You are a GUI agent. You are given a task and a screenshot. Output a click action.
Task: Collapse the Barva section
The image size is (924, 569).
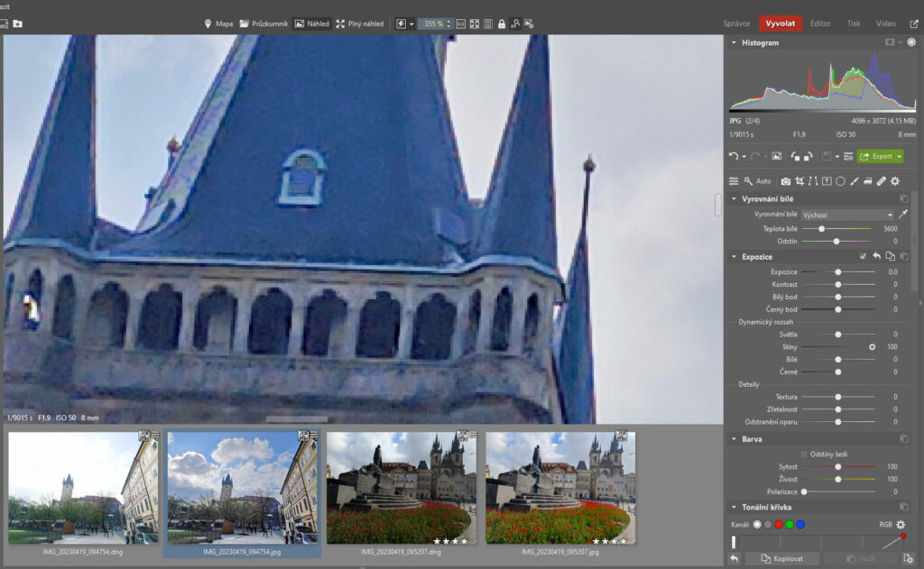pyautogui.click(x=735, y=439)
